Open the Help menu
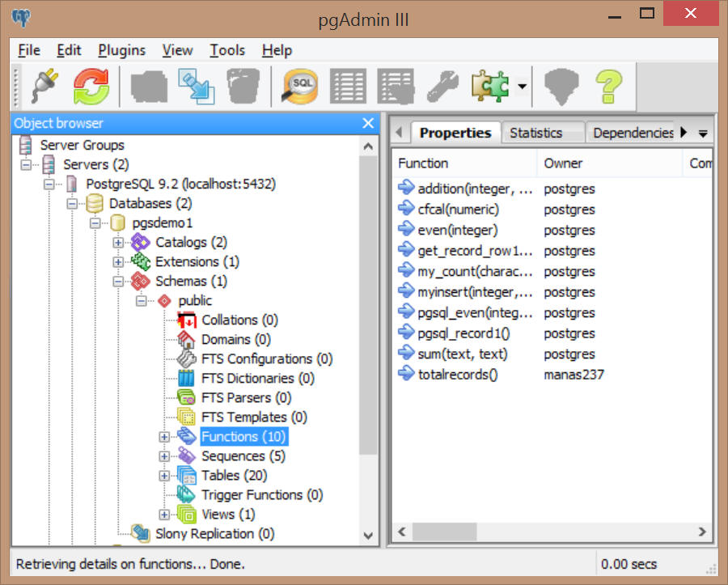The height and width of the screenshot is (585, 728). [277, 50]
